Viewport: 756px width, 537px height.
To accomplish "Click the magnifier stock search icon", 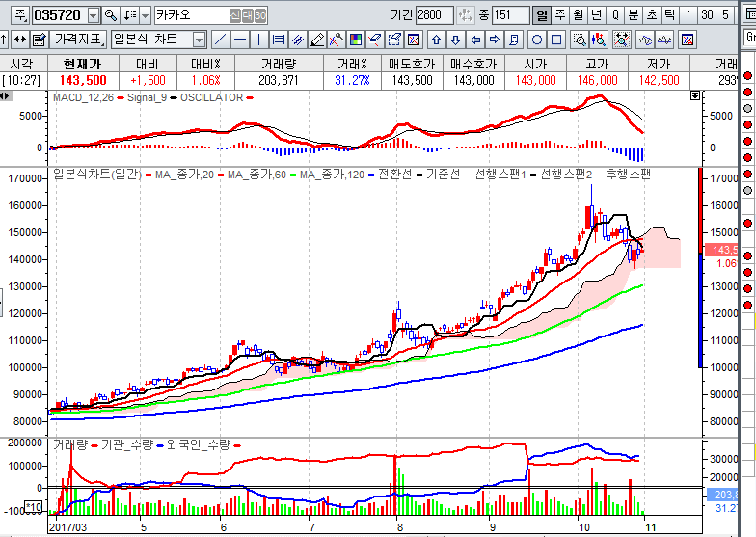I will (x=110, y=15).
